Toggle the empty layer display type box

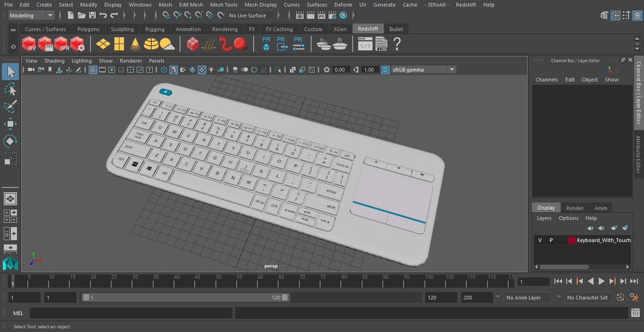(561, 240)
